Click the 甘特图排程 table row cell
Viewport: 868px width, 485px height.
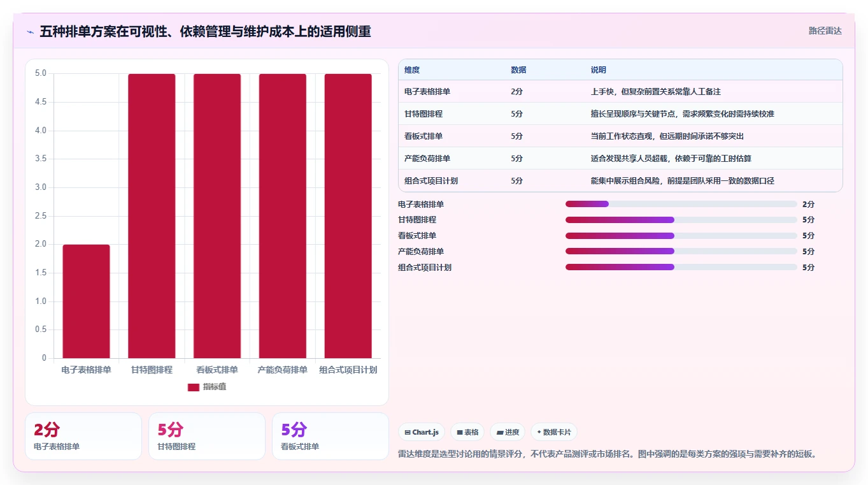423,114
